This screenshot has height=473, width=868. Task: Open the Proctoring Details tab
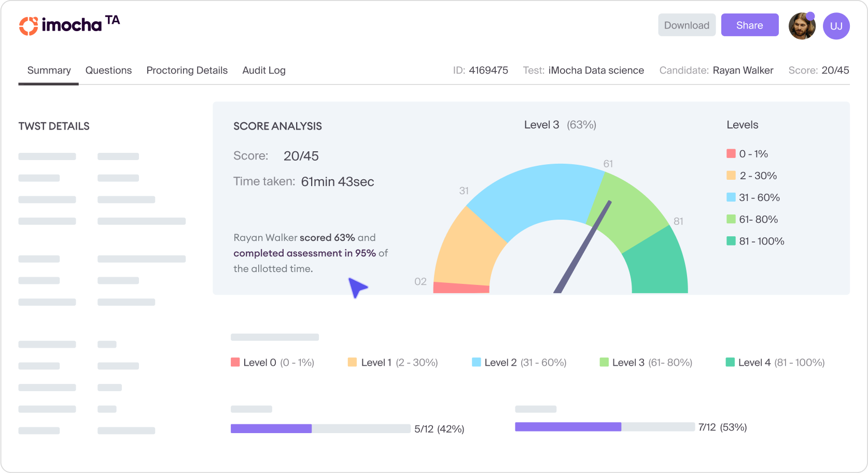(x=187, y=70)
